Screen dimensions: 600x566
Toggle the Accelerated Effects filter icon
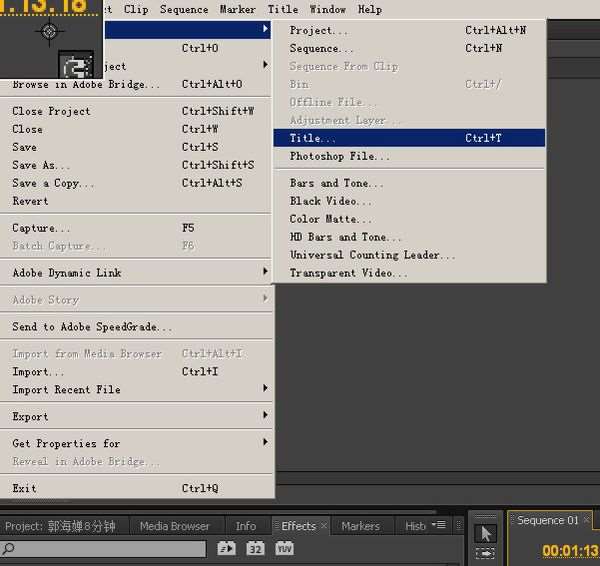(227, 548)
